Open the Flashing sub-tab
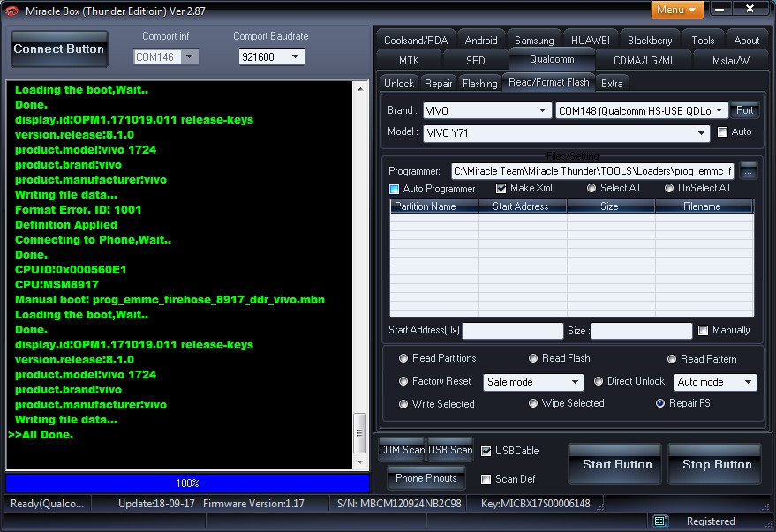Viewport: 776px width, 532px height. click(479, 84)
